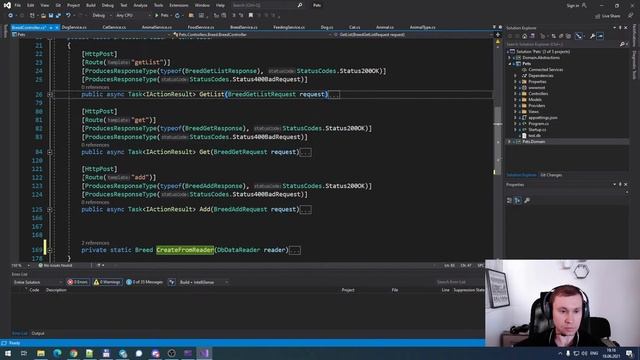This screenshot has width=640, height=360.
Task: Toggle the Messages filter in Error List
Action: [x=144, y=282]
